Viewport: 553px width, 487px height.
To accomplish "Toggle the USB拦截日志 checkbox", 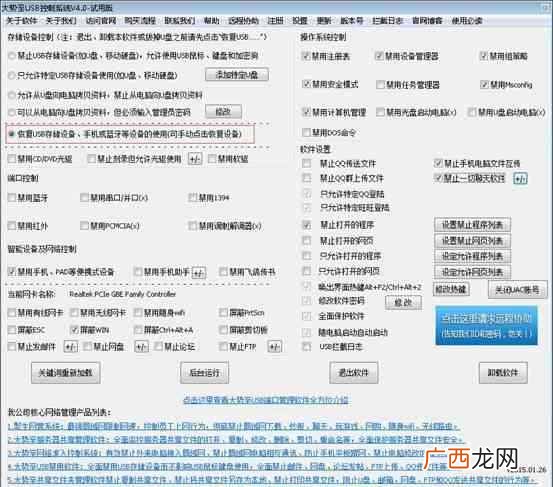I will [307, 347].
